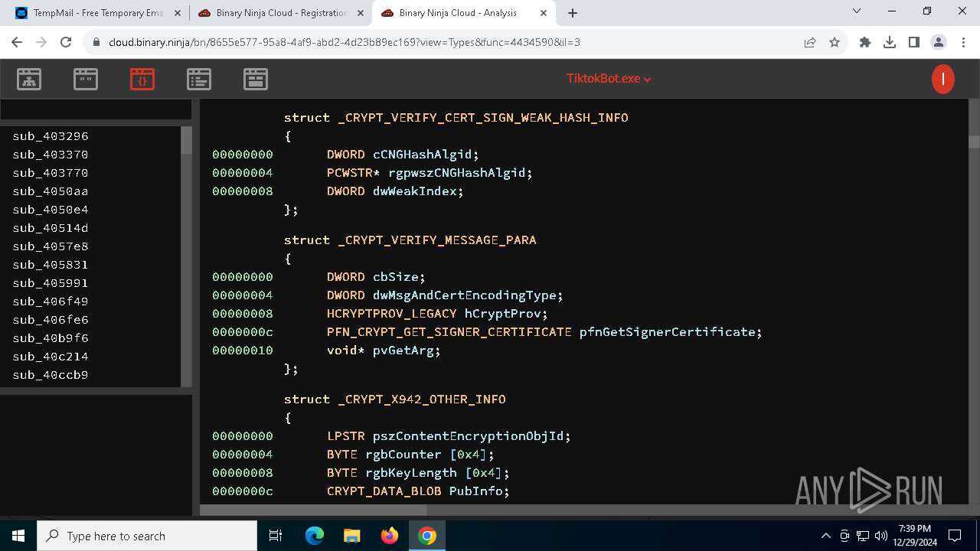Click struct _CRYPT_VERIFY_MESSAGE_PARA name
The image size is (980, 551).
click(437, 240)
